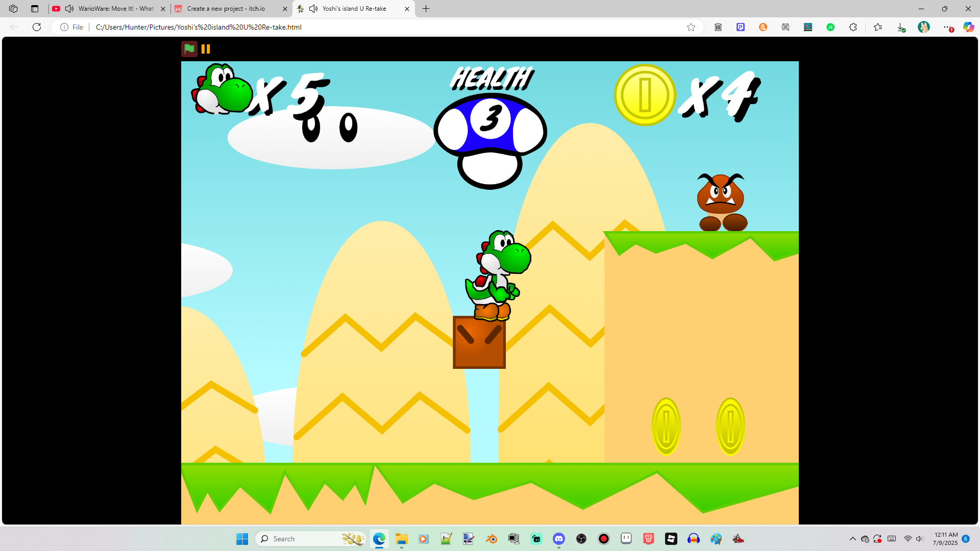Image resolution: width=980 pixels, height=551 pixels.
Task: Click the orange angry face block
Action: pos(479,342)
